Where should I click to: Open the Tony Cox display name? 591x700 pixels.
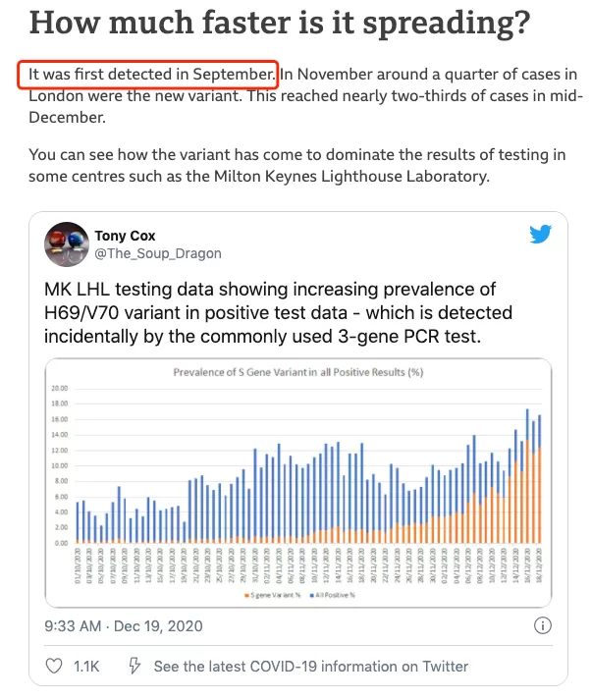pyautogui.click(x=125, y=236)
